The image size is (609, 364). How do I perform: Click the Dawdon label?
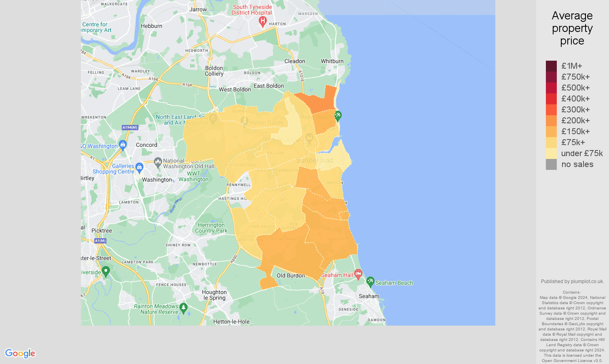point(377,320)
